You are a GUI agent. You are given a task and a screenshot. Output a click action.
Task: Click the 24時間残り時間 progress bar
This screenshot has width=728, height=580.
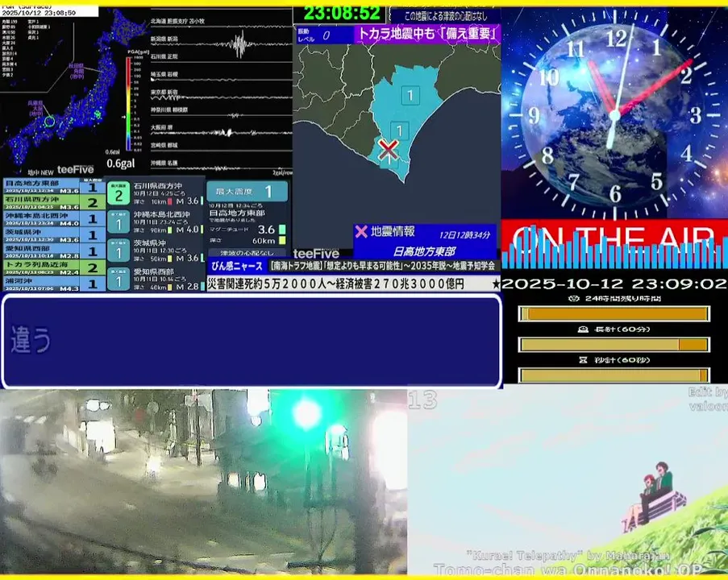(x=614, y=313)
